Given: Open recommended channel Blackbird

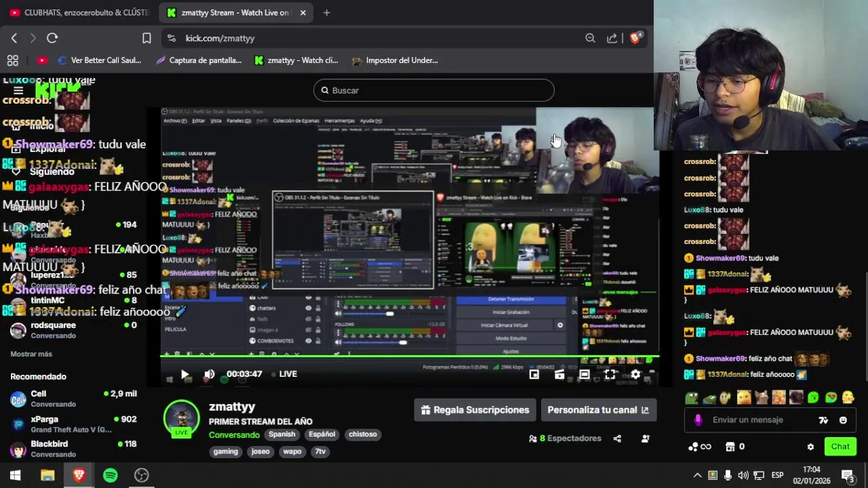Looking at the screenshot, I should click(x=73, y=449).
